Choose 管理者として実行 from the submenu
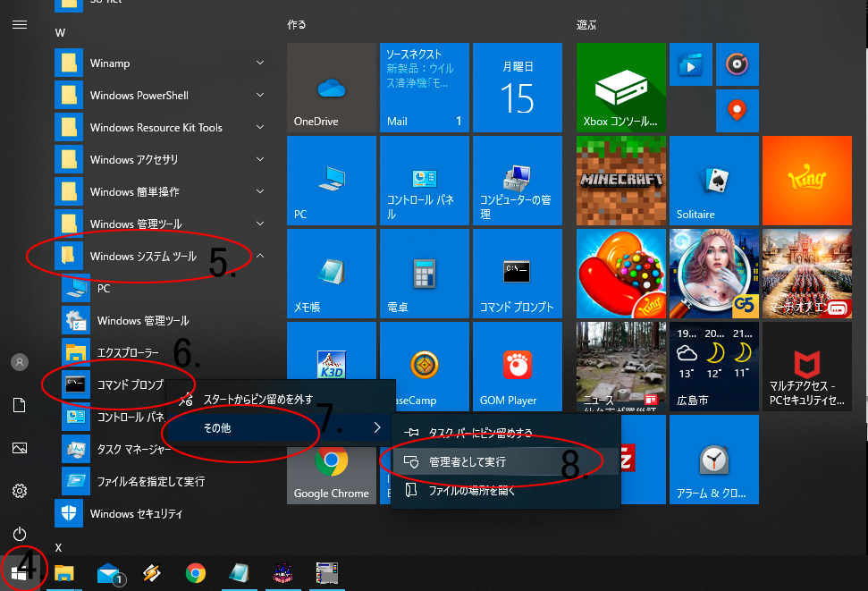868x591 pixels. pos(505,461)
